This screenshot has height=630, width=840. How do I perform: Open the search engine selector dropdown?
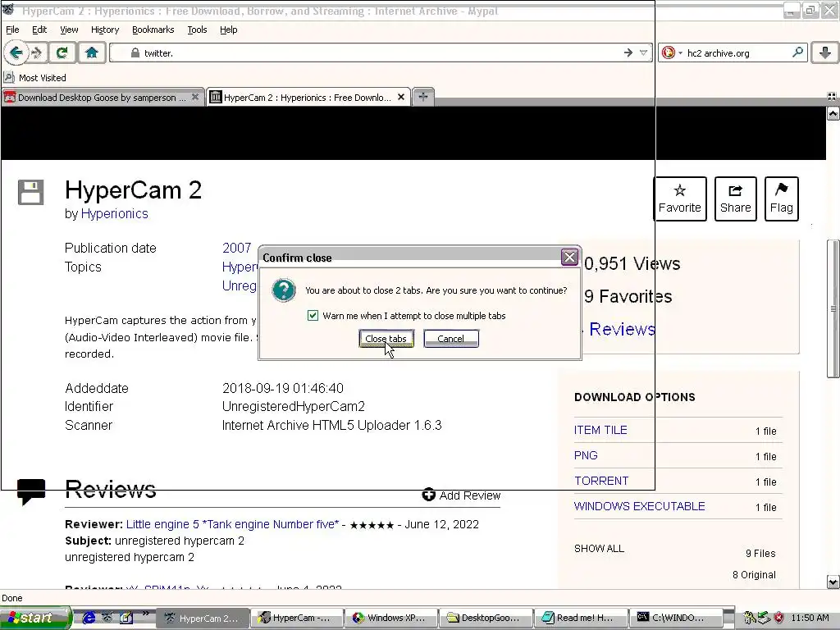coord(671,53)
